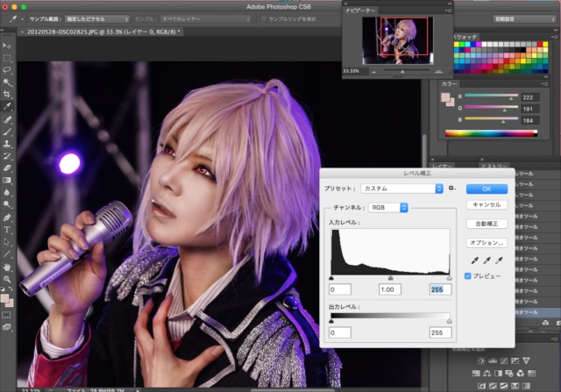Select the Move tool
Viewport: 561px width, 392px height.
[7, 46]
